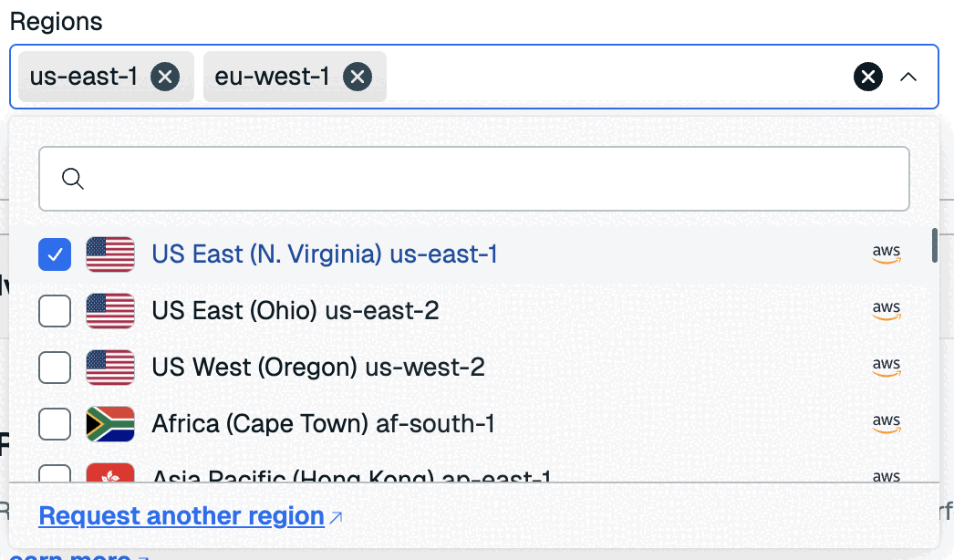Uncheck US East (N. Virginia) checkbox

tap(55, 254)
